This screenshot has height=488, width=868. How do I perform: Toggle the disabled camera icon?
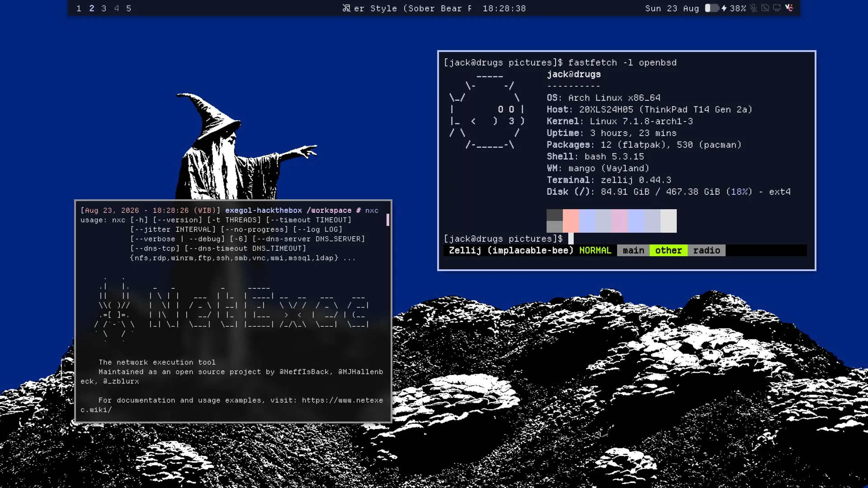coord(765,8)
